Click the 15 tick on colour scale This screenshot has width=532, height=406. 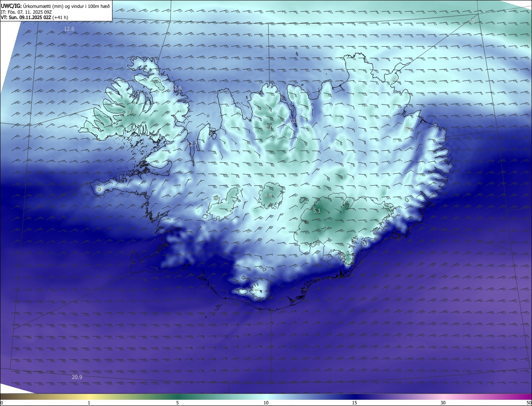pyautogui.click(x=355, y=403)
